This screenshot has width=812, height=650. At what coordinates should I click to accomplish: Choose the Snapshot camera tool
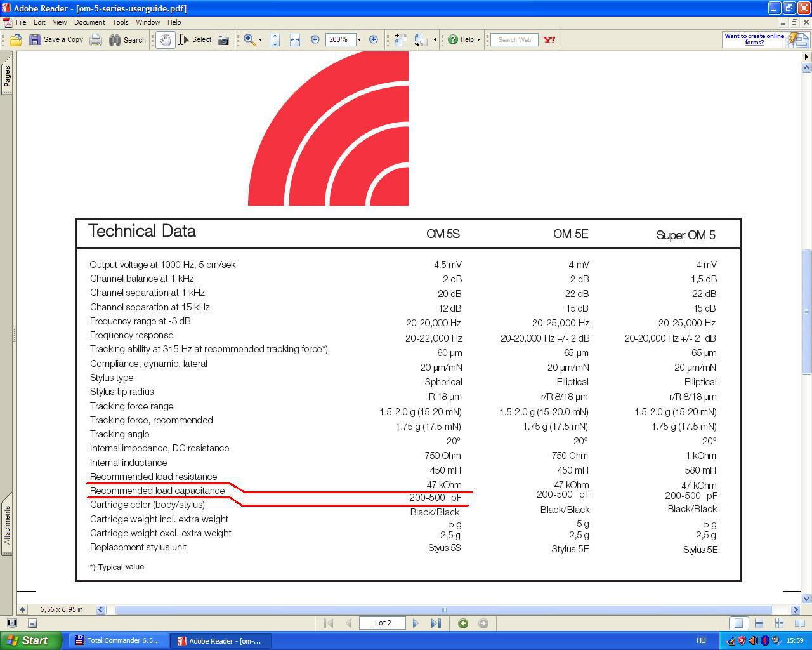click(x=224, y=40)
